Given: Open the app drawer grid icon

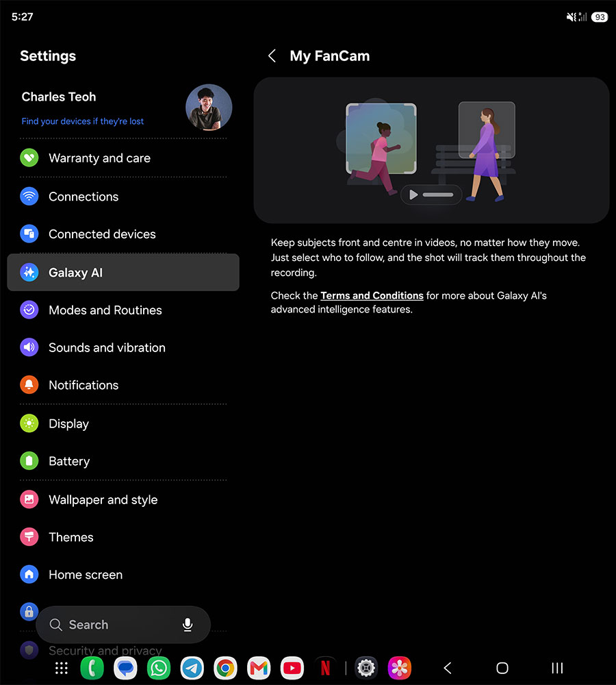Looking at the screenshot, I should pyautogui.click(x=61, y=668).
